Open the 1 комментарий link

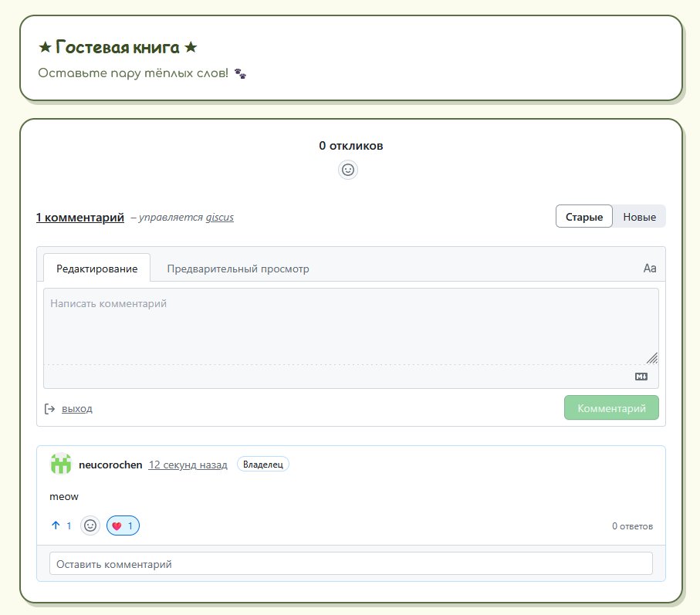click(x=80, y=218)
